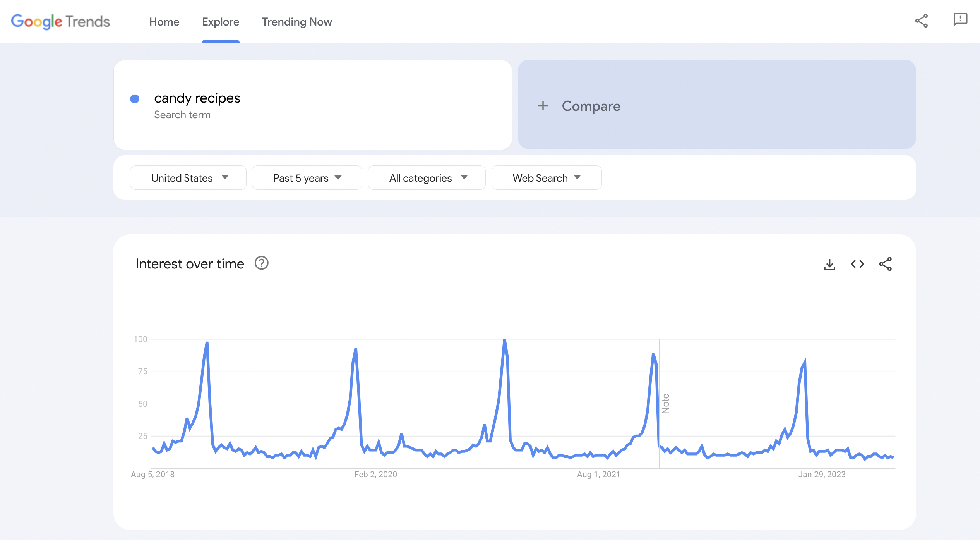Click the Trending Now tab
Image resolution: width=980 pixels, height=540 pixels.
[296, 21]
